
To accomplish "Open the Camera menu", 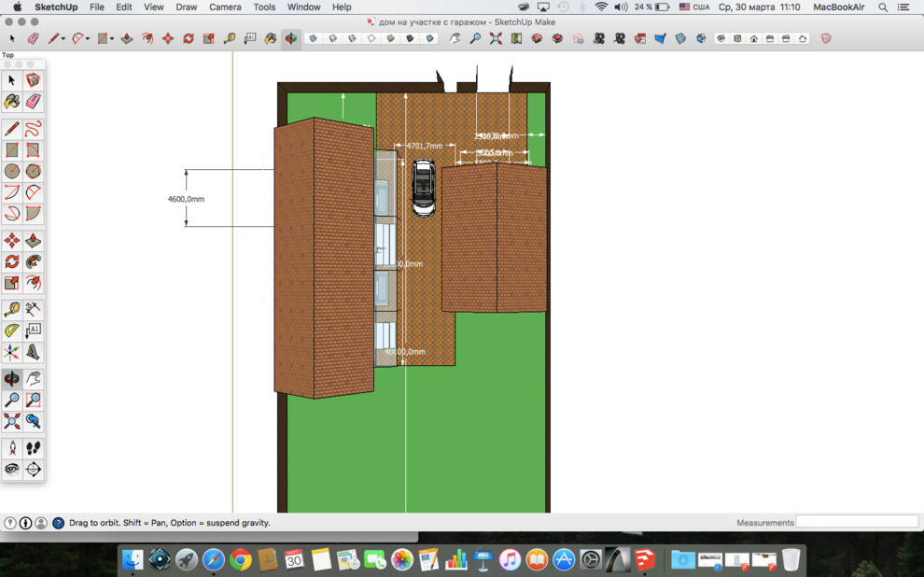I will 225,7.
